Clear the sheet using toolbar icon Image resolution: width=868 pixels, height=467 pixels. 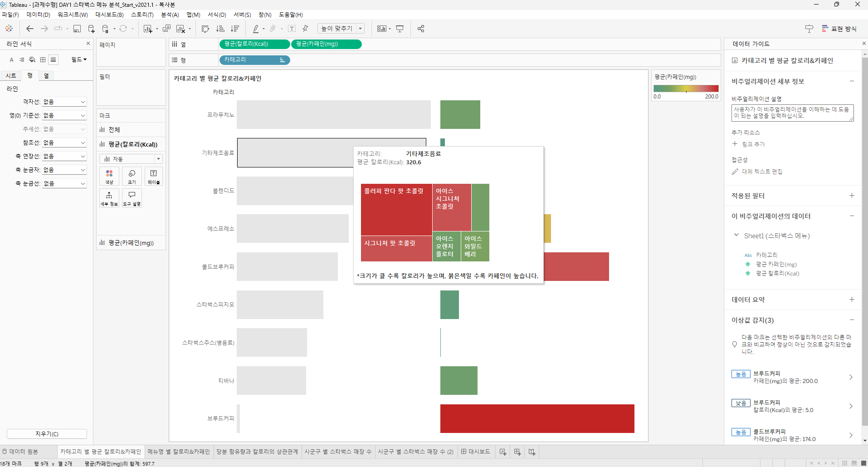180,29
